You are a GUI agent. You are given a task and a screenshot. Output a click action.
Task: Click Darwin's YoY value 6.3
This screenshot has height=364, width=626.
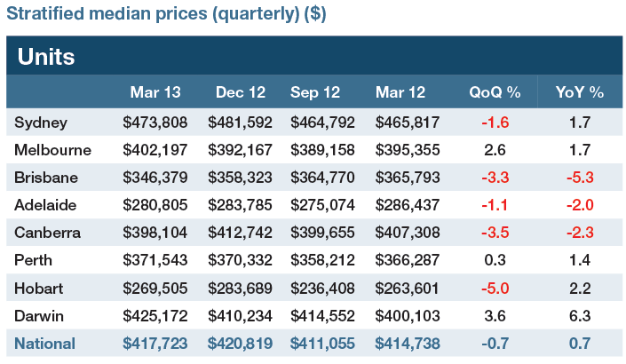[579, 315]
